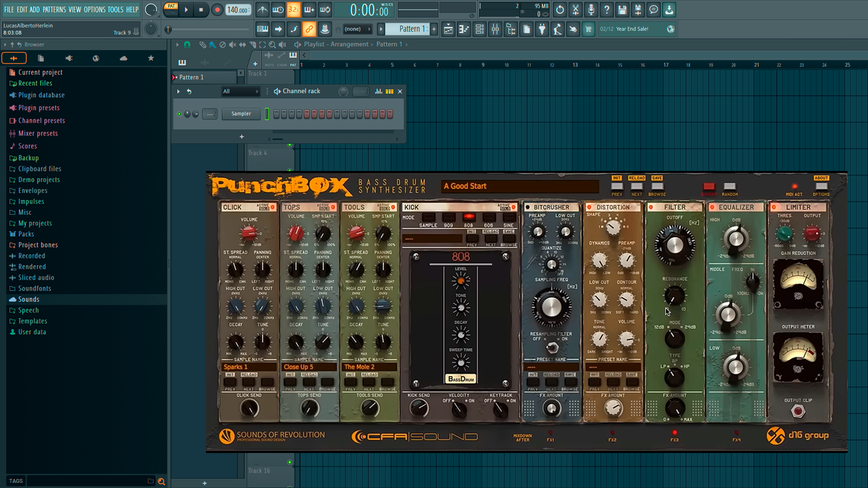Open the PATTERNS menu

[54, 10]
